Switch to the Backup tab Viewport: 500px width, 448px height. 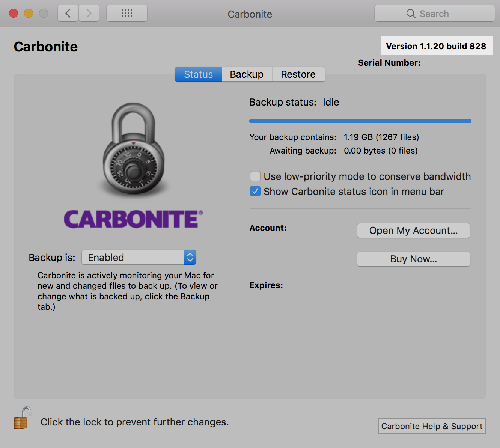(x=247, y=74)
